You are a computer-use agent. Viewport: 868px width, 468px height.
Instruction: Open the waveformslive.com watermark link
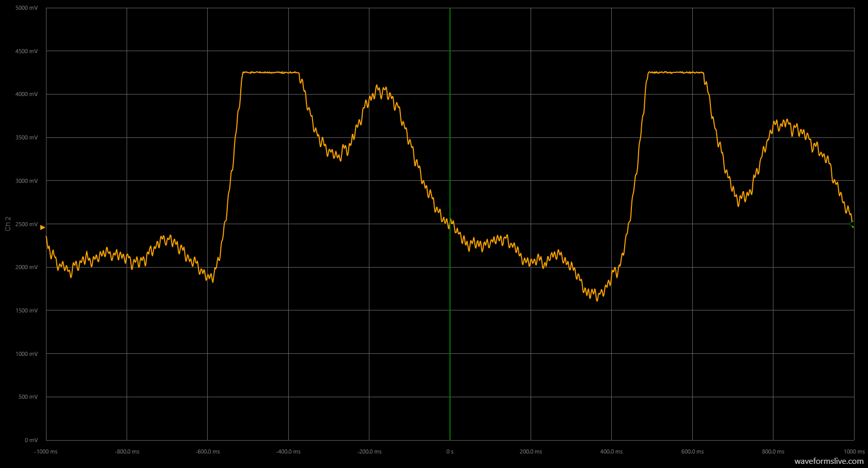coord(829,461)
